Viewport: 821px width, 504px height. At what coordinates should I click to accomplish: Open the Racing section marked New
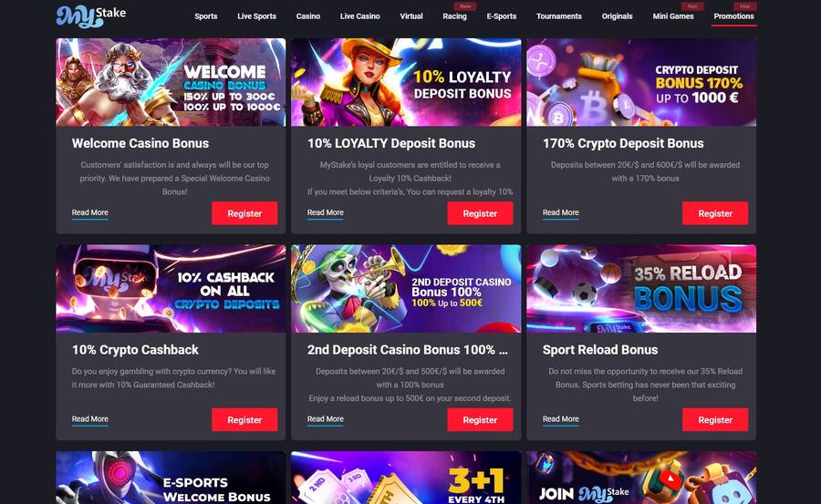click(454, 16)
